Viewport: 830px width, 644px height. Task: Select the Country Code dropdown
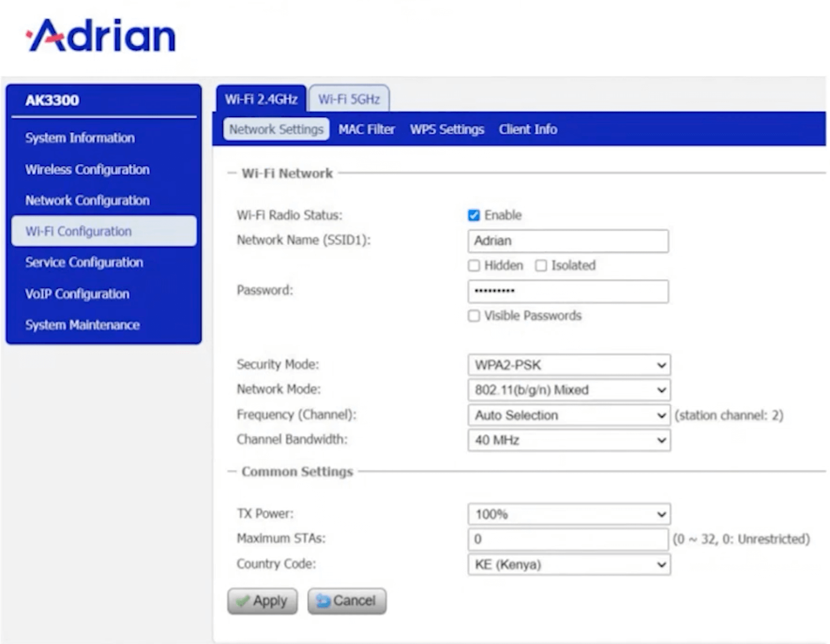(x=569, y=565)
